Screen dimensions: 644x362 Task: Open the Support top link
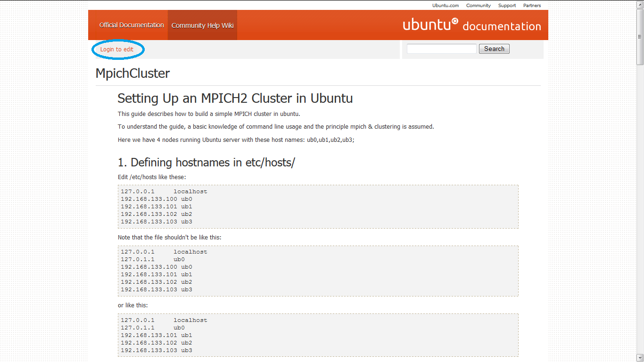(x=507, y=6)
